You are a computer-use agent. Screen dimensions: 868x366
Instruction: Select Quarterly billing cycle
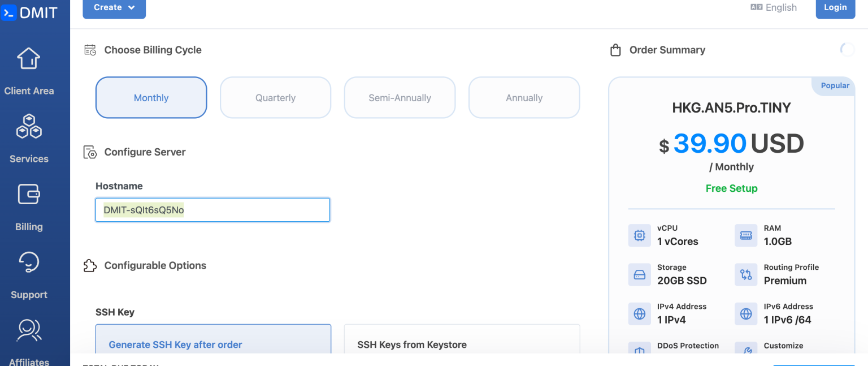point(275,98)
